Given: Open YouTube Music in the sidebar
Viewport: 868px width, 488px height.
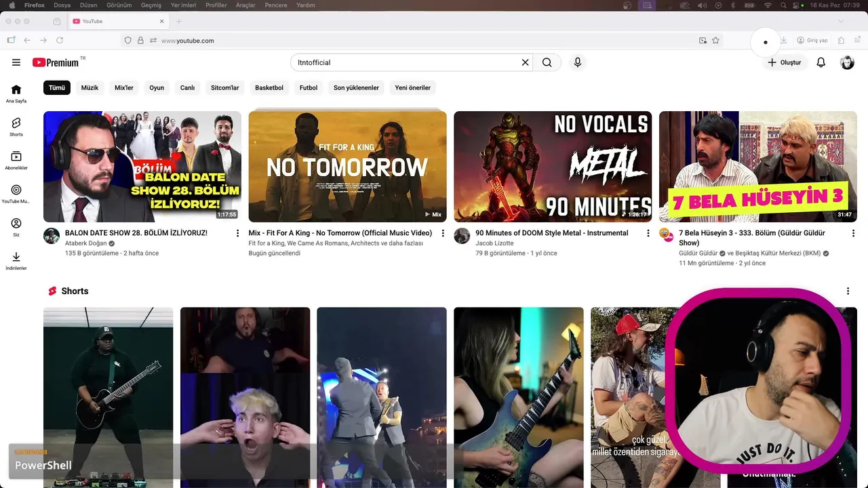Looking at the screenshot, I should pos(16,194).
